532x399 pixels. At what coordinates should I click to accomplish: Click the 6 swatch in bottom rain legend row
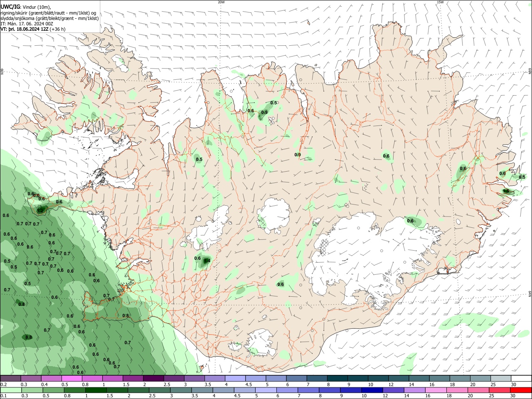click(x=287, y=390)
